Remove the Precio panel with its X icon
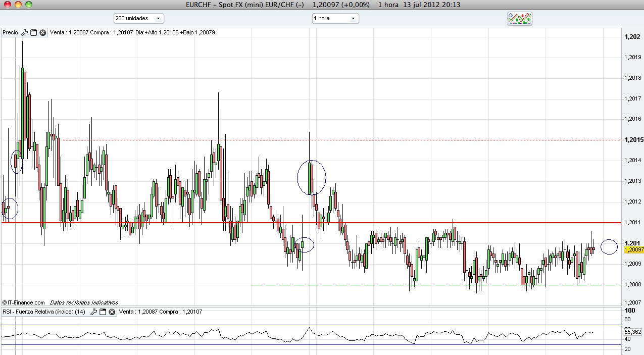Image resolution: width=644 pixels, height=355 pixels. tap(43, 32)
